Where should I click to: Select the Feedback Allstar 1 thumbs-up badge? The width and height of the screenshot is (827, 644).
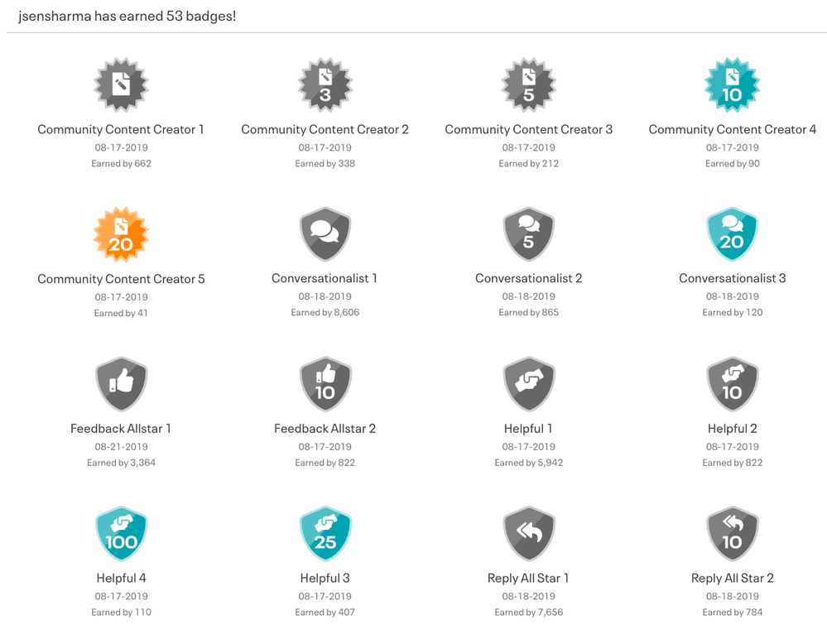coord(121,383)
